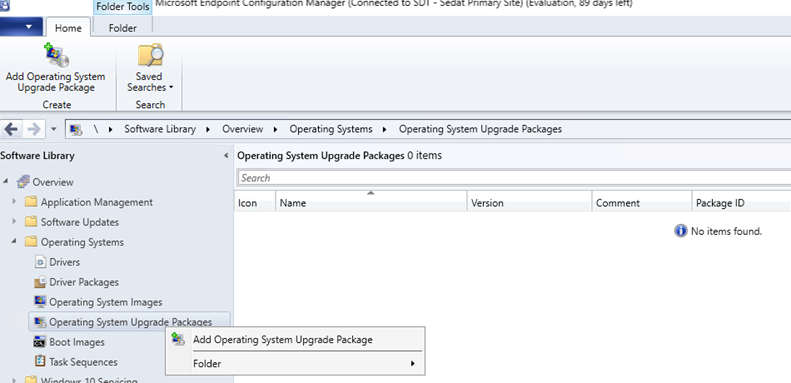Click the Configuration Manager title bar icon
The image size is (791, 383).
tap(5, 4)
